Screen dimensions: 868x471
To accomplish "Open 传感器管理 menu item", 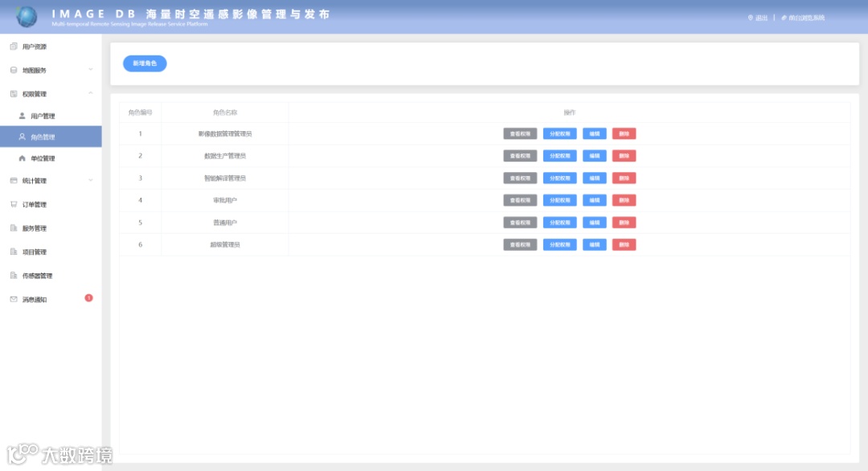I will (x=51, y=276).
